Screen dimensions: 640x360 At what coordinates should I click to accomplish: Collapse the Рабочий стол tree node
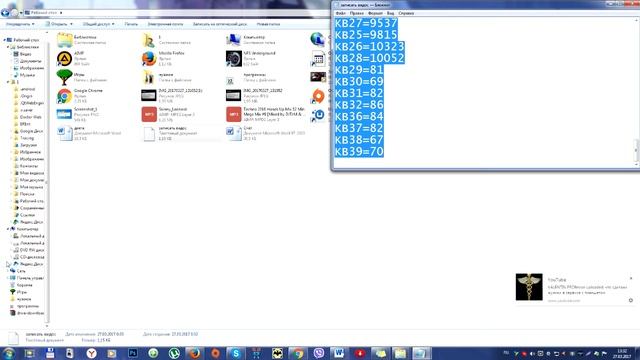[x=4, y=40]
